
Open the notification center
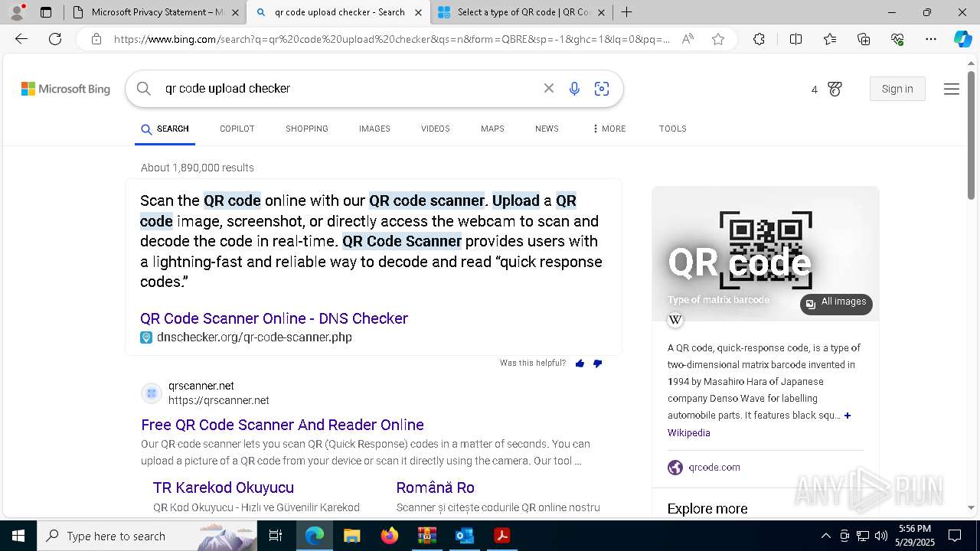click(955, 536)
